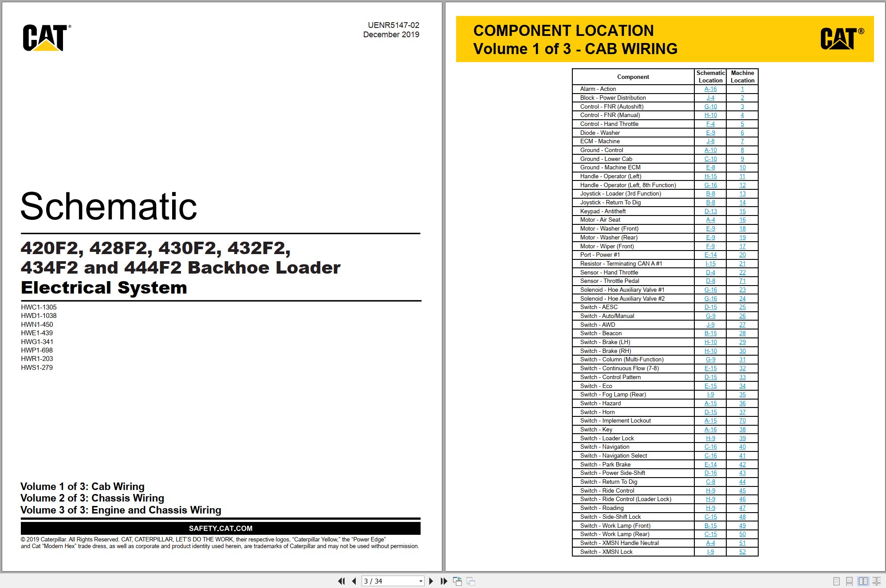
Task: Select the Machine Location column header
Action: tap(742, 77)
